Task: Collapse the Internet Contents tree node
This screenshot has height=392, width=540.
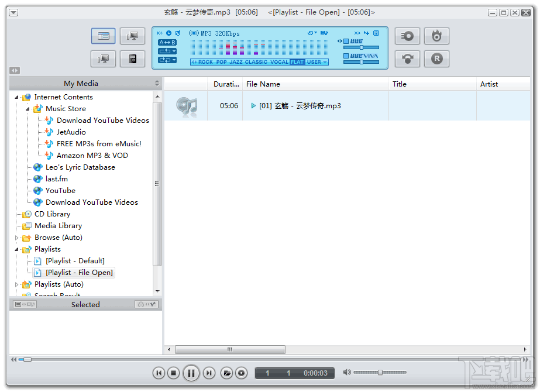Action: (16, 98)
